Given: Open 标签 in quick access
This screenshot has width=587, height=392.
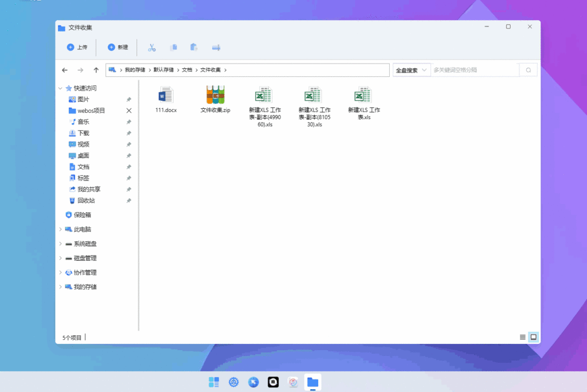Looking at the screenshot, I should click(x=83, y=178).
